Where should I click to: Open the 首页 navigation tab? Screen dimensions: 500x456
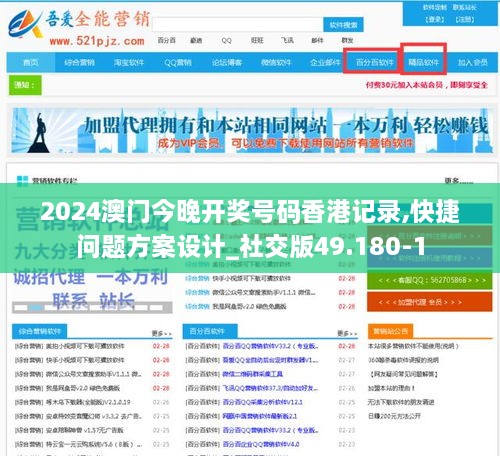[x=31, y=62]
